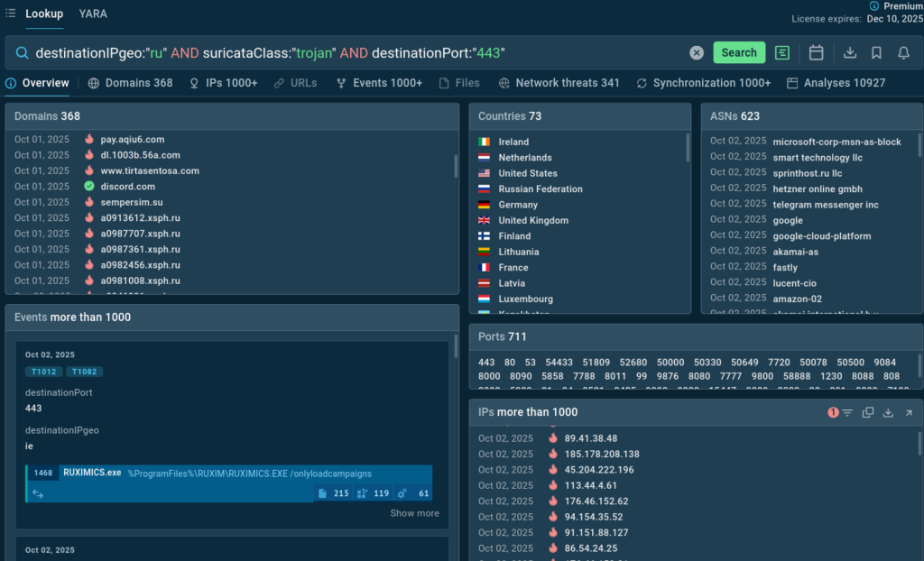Bookmark the current search query
924x561 pixels.
[876, 53]
